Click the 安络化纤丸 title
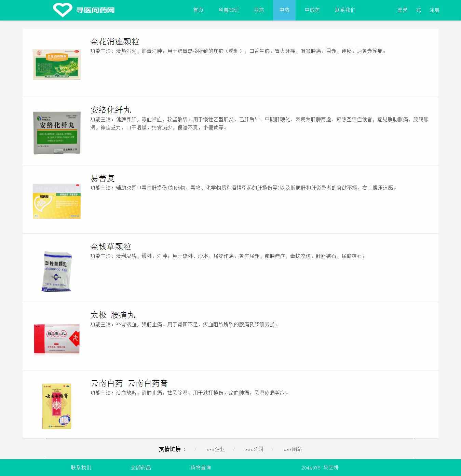This screenshot has width=461, height=476. tap(111, 110)
